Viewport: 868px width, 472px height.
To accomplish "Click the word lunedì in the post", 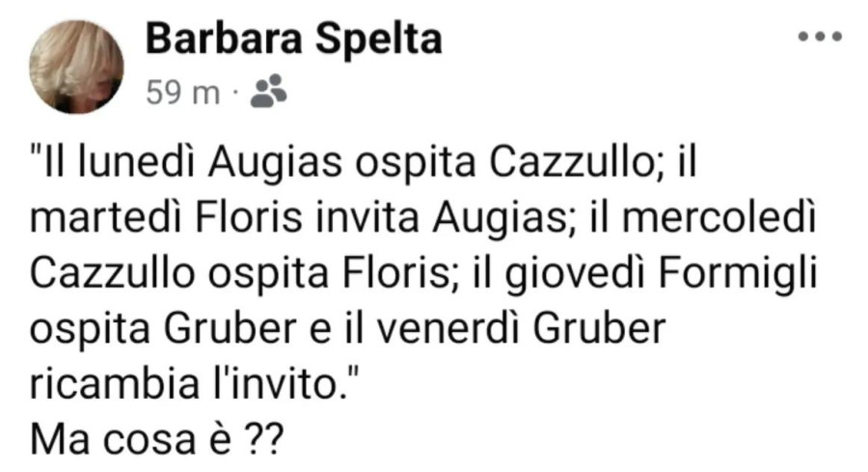I will coord(133,169).
